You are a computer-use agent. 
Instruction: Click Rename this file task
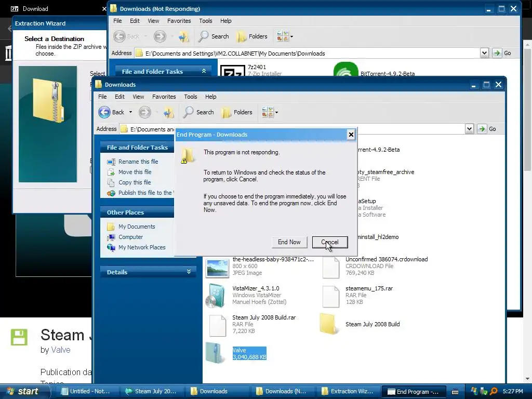pos(138,162)
